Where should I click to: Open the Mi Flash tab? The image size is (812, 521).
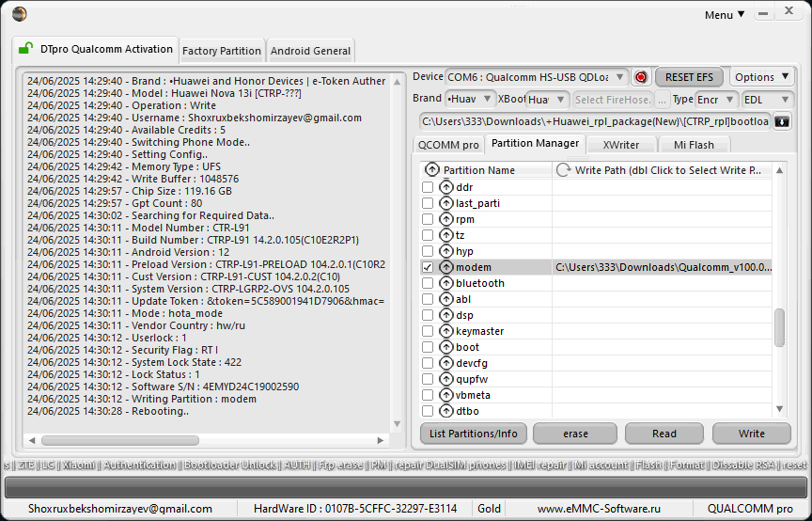pos(694,145)
